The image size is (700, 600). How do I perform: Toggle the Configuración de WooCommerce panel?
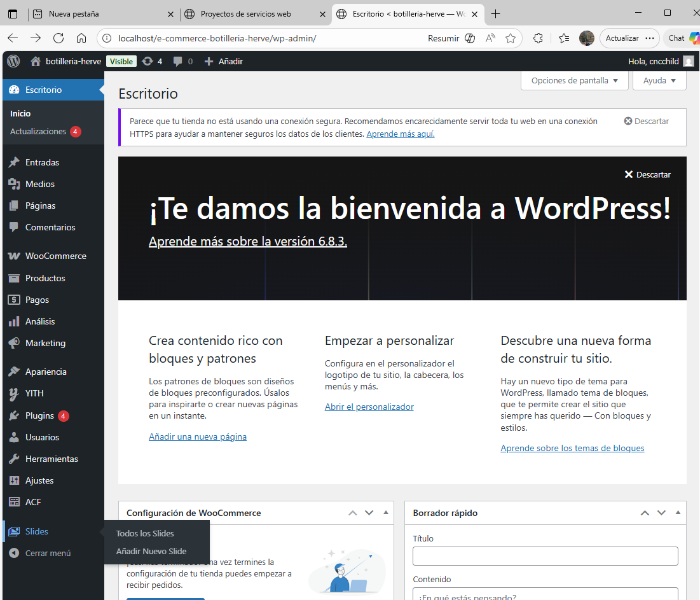(x=386, y=513)
